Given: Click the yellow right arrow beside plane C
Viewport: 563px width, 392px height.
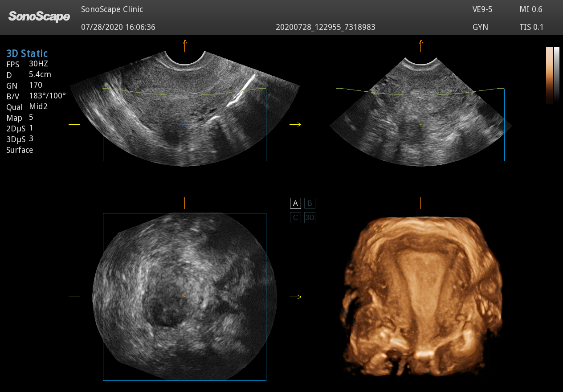Looking at the screenshot, I should pos(295,297).
